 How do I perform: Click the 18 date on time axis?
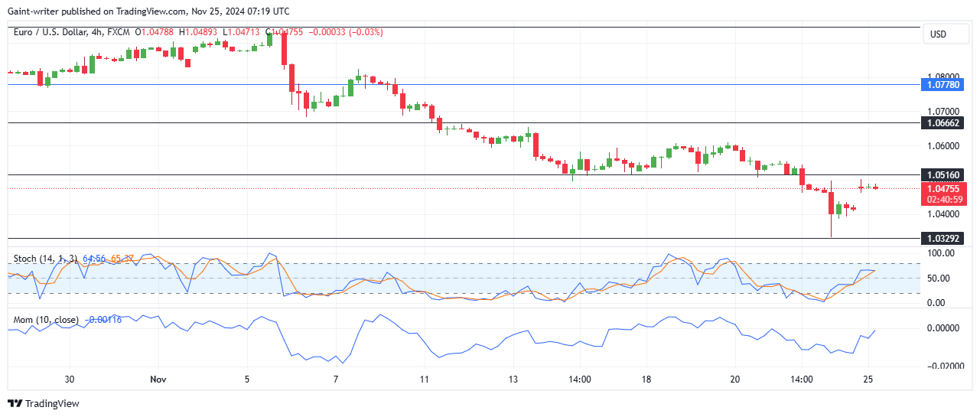click(x=646, y=379)
